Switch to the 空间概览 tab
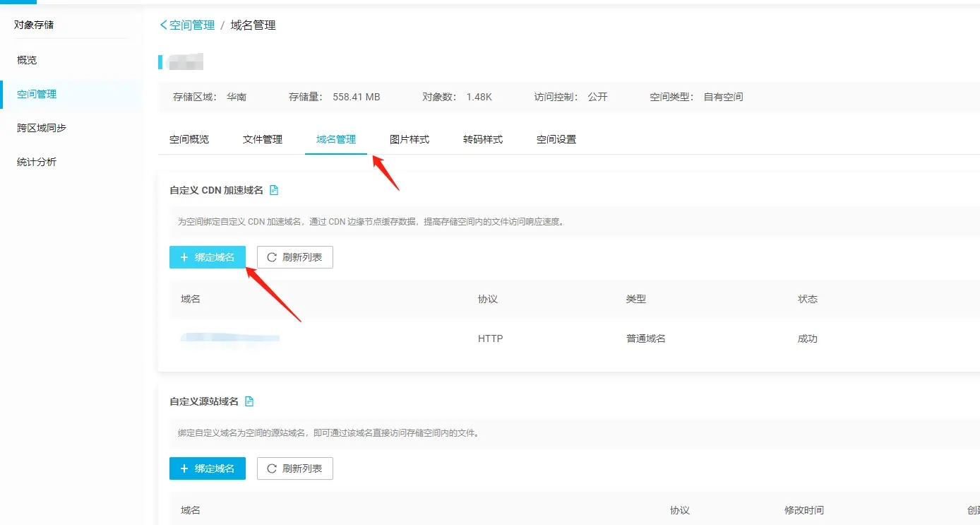 click(x=189, y=139)
